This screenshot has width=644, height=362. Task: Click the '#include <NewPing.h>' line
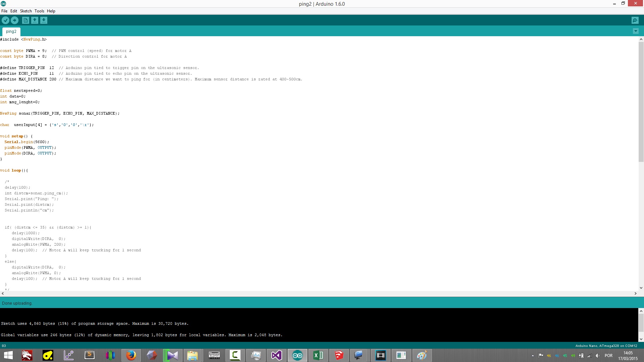pyautogui.click(x=23, y=39)
